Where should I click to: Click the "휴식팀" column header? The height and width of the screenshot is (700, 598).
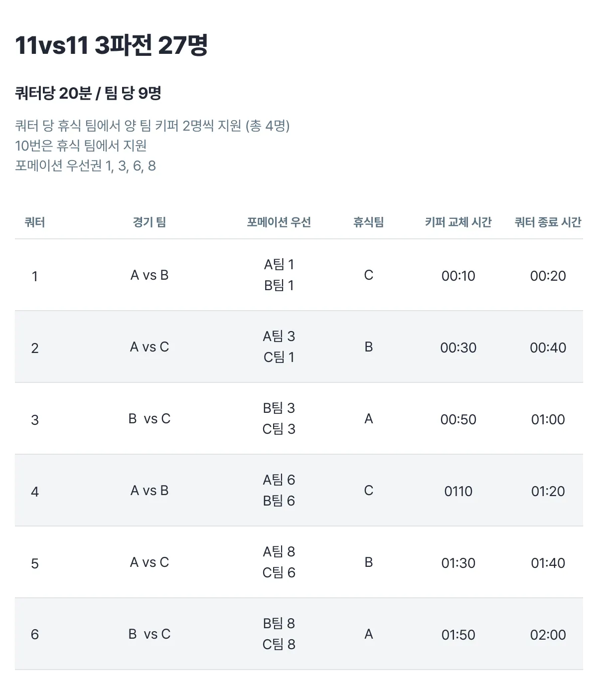(x=368, y=222)
